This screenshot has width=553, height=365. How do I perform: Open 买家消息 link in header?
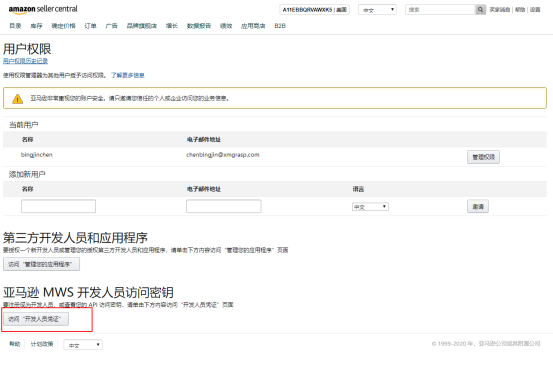[x=500, y=10]
